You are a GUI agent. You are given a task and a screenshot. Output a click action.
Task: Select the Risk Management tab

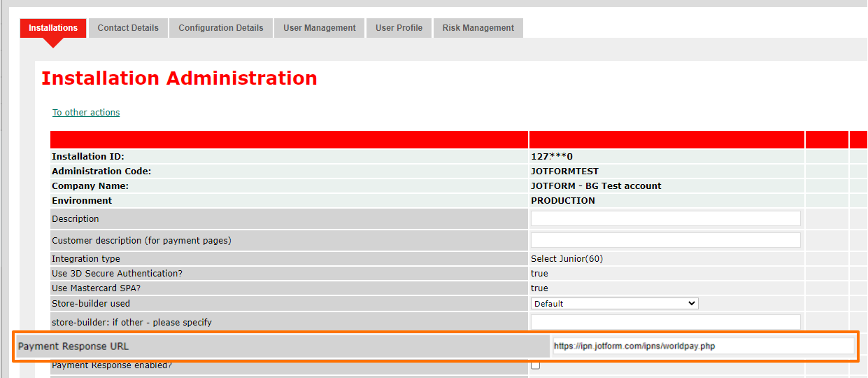point(478,28)
